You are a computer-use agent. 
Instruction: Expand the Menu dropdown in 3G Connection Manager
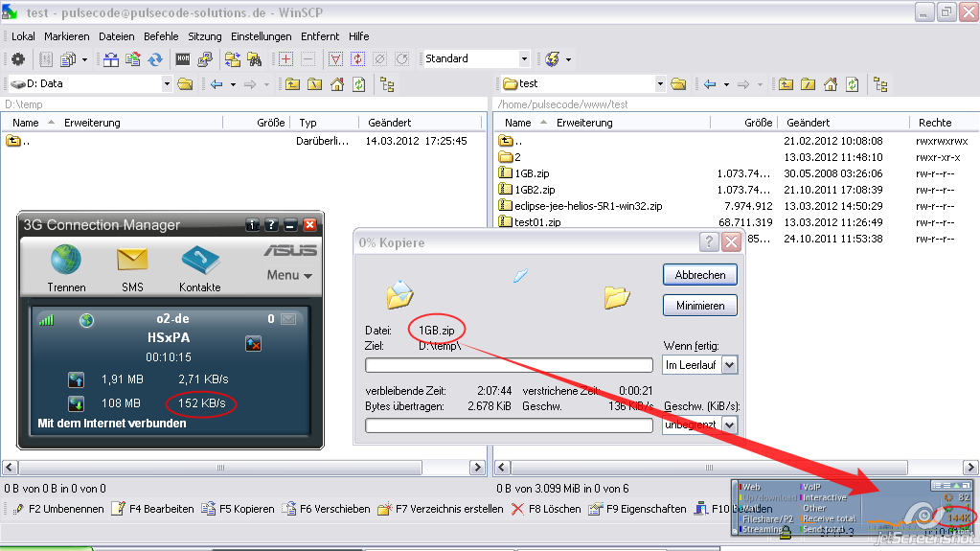(x=289, y=275)
